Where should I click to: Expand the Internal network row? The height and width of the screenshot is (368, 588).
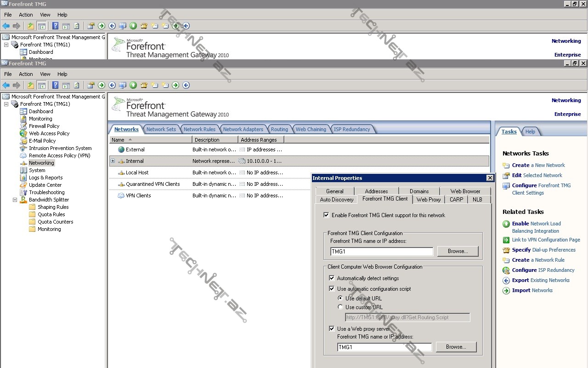(113, 161)
